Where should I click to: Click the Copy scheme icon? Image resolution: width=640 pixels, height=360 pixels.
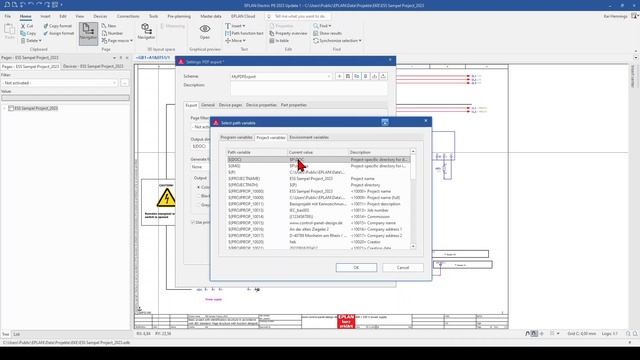tap(357, 76)
